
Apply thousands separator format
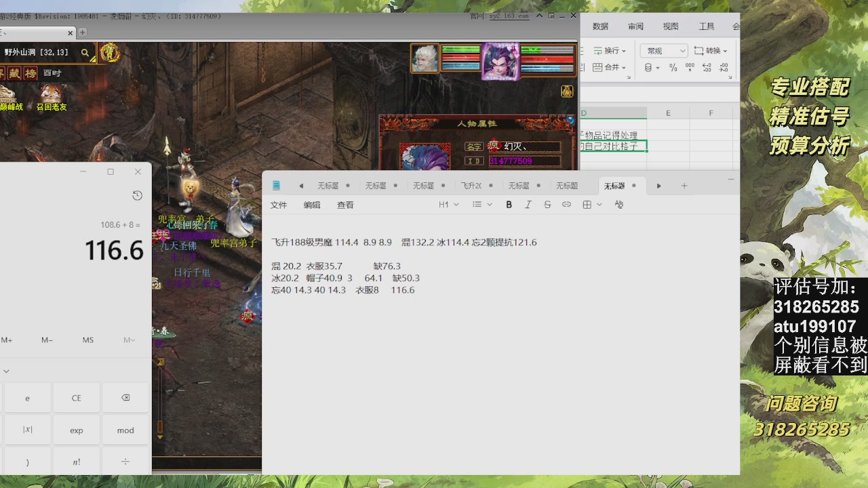point(690,68)
